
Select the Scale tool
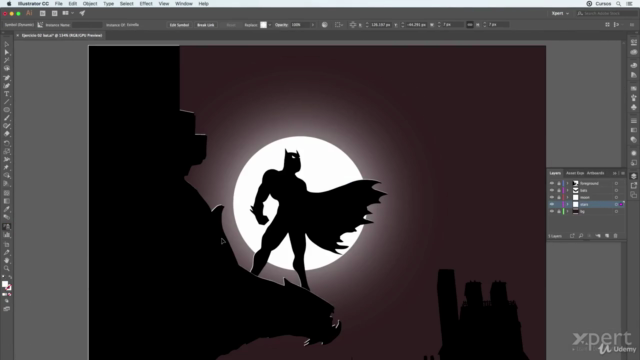coord(7,151)
